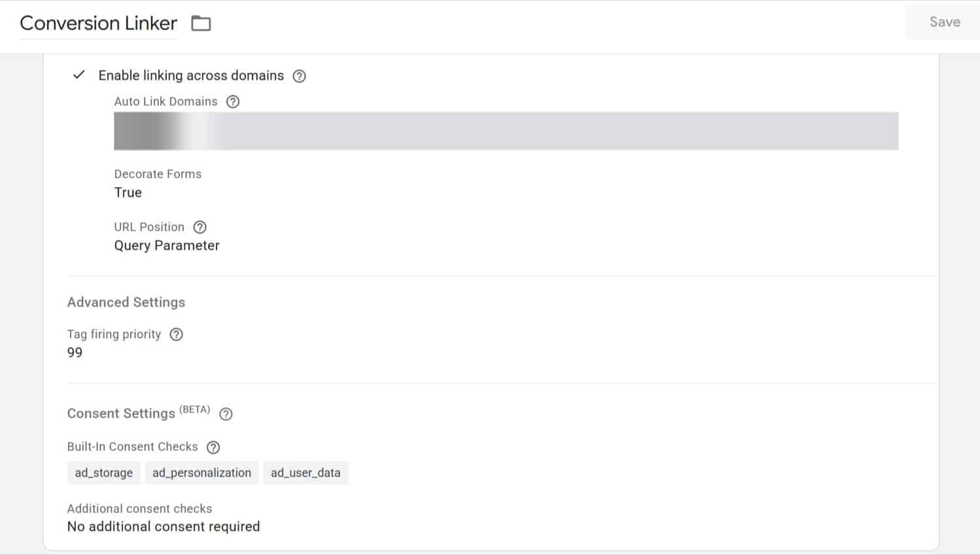The image size is (980, 555).
Task: Open help icon for Built-In Consent Checks
Action: tap(213, 447)
